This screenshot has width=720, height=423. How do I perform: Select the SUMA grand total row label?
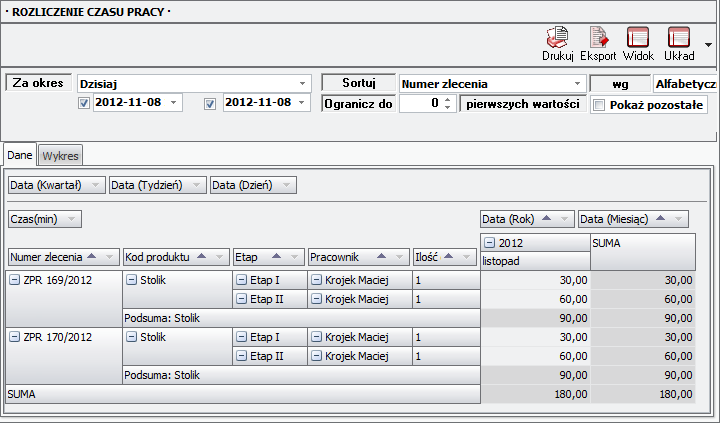tap(243, 394)
